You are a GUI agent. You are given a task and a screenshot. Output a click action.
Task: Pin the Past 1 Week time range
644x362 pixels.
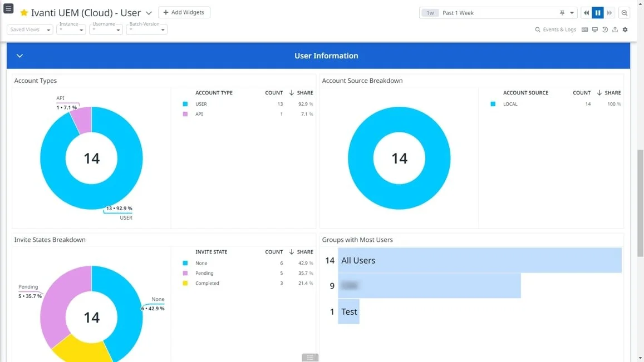pyautogui.click(x=562, y=12)
